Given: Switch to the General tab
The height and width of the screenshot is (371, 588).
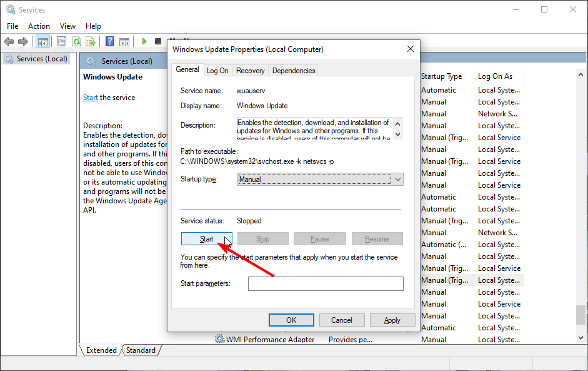Looking at the screenshot, I should tap(187, 69).
